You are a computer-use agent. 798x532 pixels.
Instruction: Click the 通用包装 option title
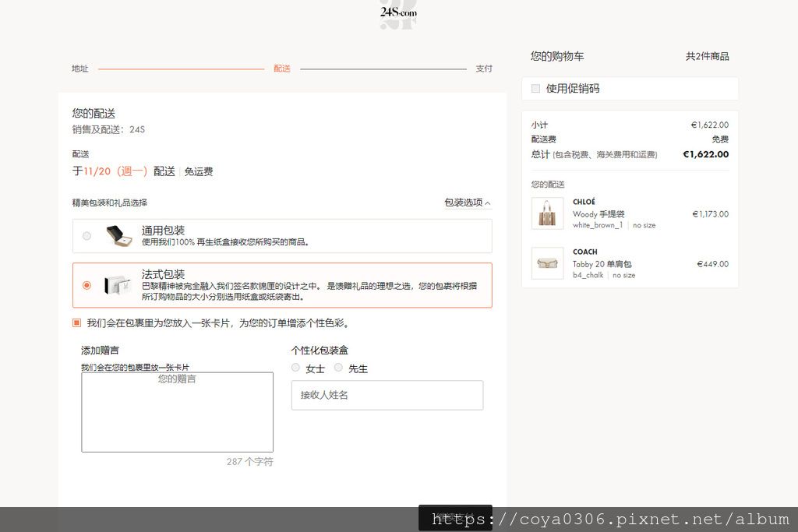163,231
